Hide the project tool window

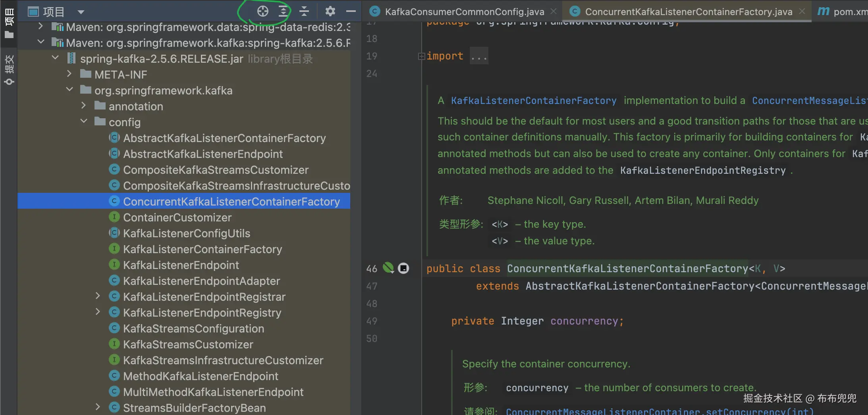tap(351, 12)
